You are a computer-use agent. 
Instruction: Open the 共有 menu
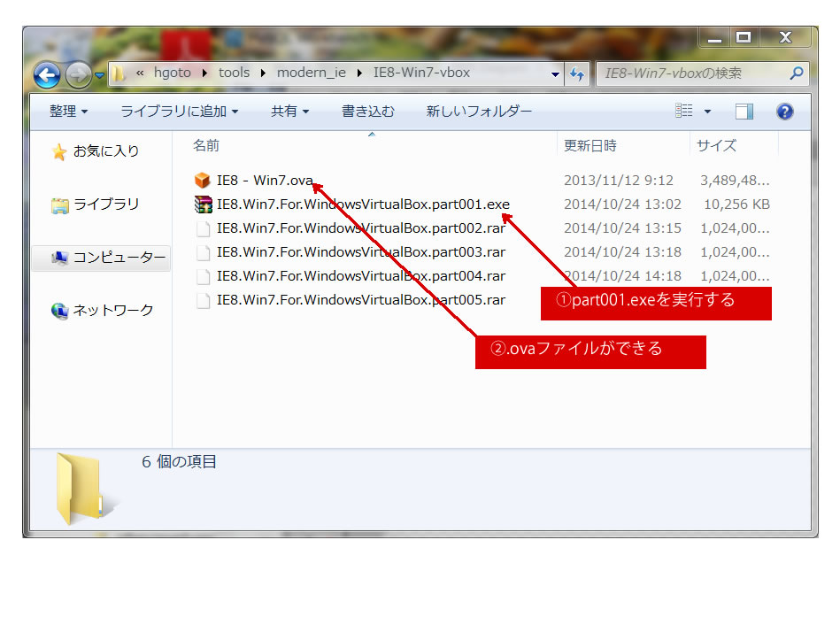289,111
